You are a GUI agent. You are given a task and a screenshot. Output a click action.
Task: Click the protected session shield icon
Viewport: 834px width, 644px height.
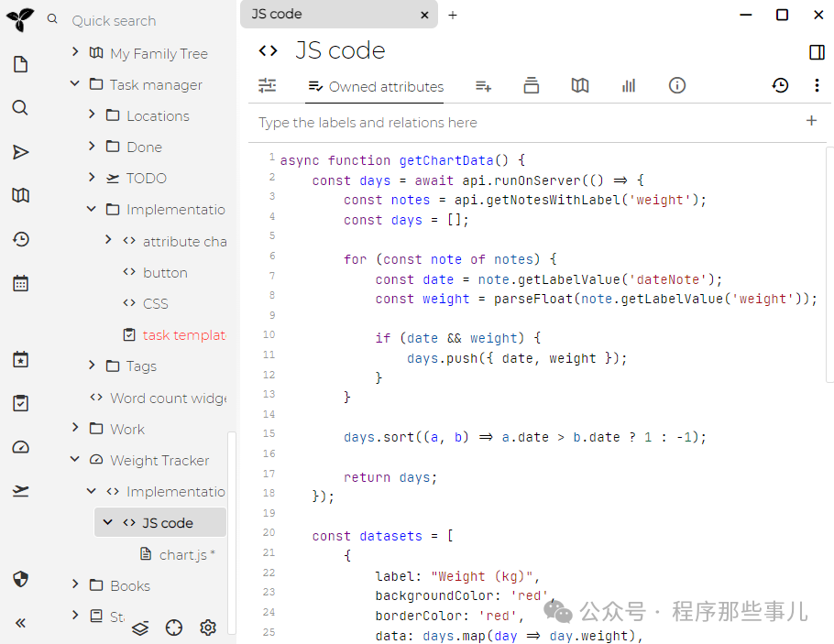pyautogui.click(x=20, y=579)
